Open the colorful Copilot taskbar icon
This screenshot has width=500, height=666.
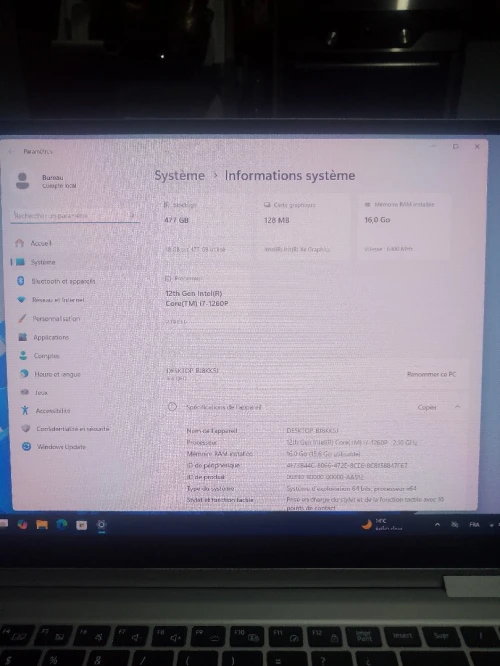pos(22,525)
